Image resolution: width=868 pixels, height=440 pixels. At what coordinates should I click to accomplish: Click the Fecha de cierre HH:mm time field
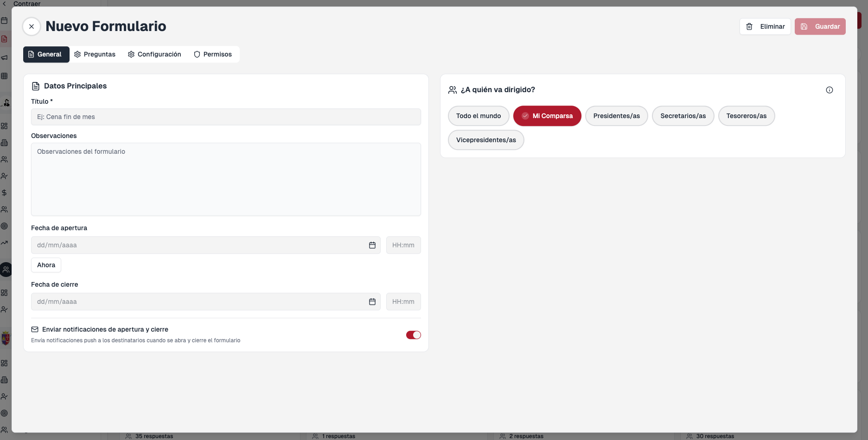click(x=403, y=302)
